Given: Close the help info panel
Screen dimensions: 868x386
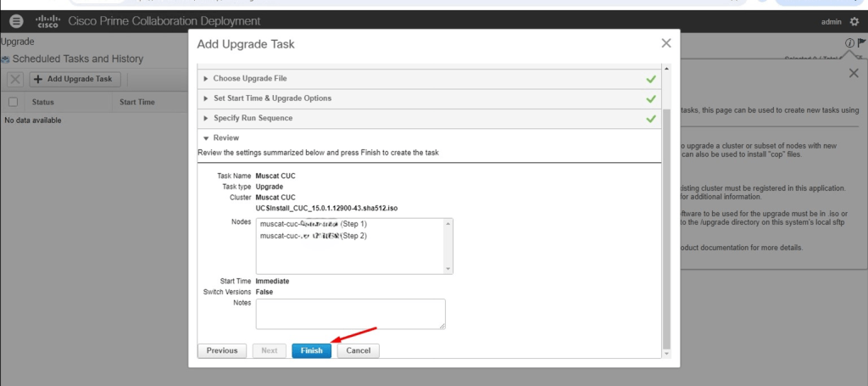Looking at the screenshot, I should click(854, 74).
